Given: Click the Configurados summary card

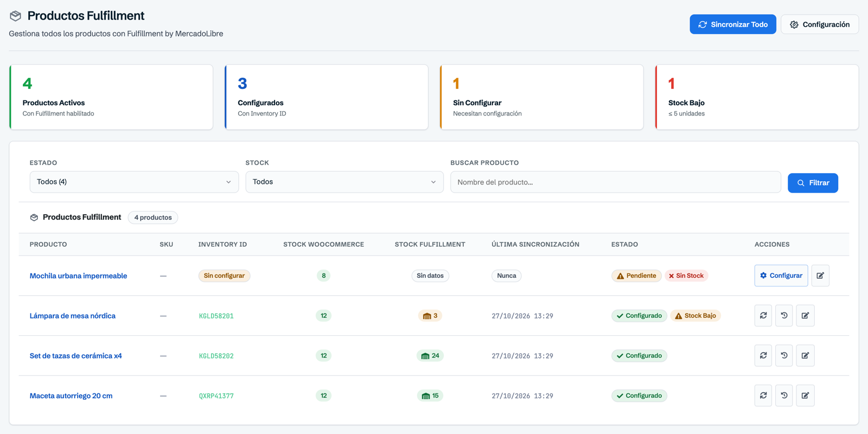Looking at the screenshot, I should tap(327, 97).
